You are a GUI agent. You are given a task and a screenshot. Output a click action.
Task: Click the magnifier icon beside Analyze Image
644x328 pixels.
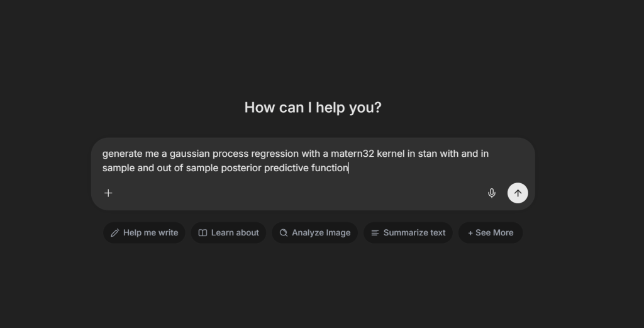tap(284, 233)
